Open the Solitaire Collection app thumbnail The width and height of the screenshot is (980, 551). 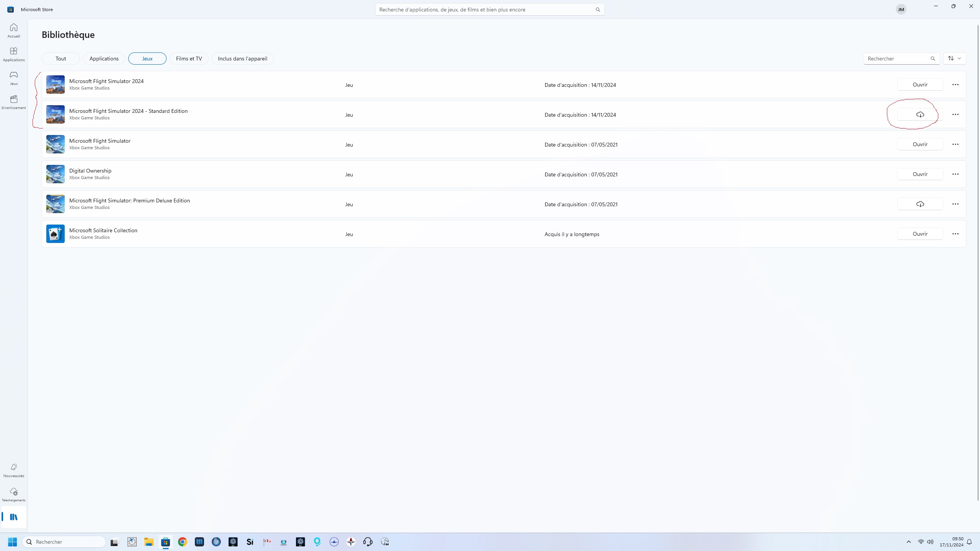pos(56,234)
